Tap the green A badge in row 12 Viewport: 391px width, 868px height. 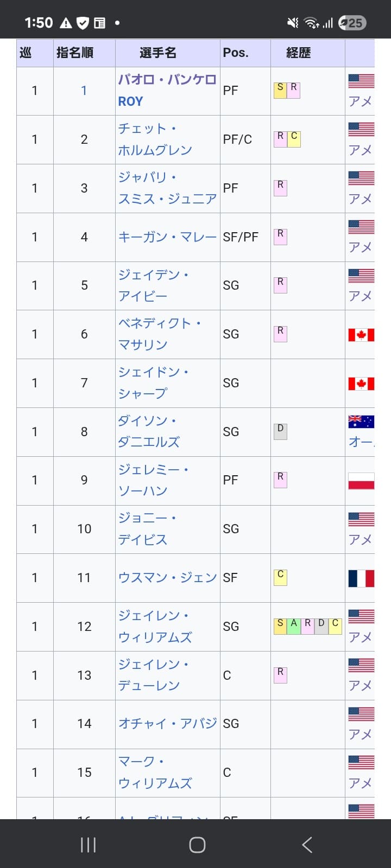[294, 624]
